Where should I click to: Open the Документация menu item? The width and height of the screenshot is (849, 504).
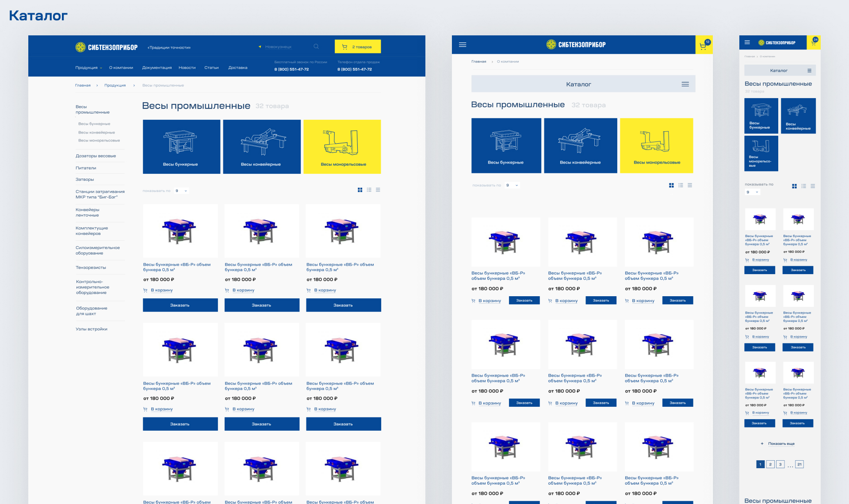pos(157,68)
